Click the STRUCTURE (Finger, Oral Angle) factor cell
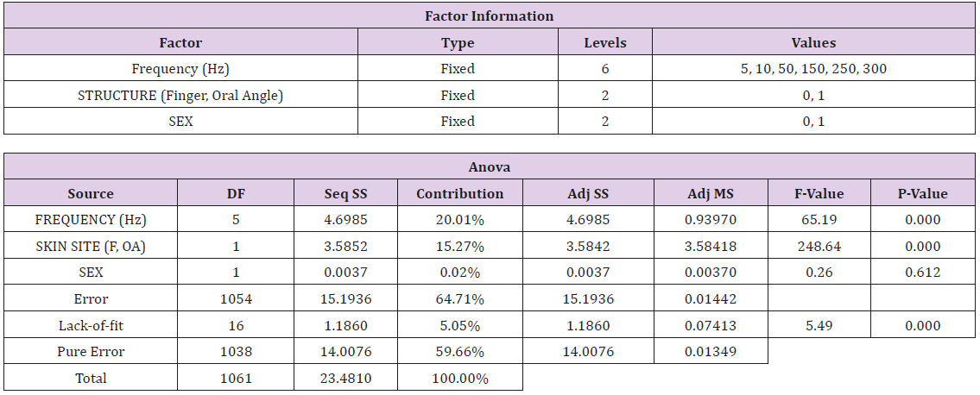 [180, 96]
